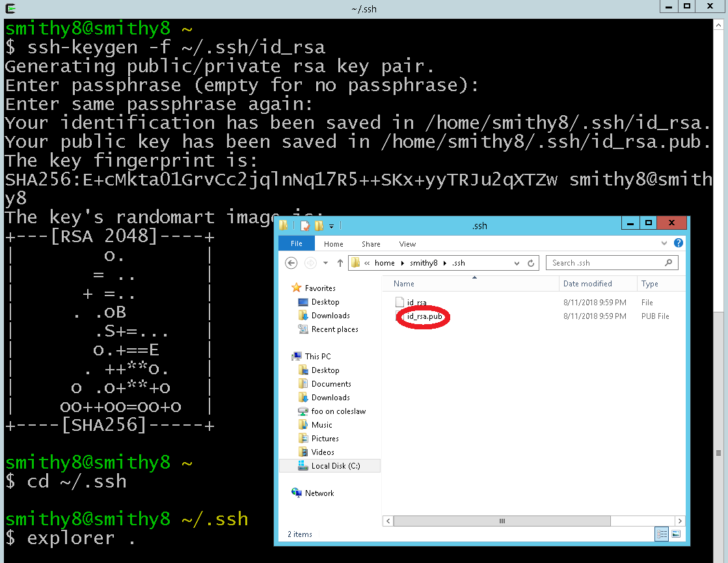Open the Quick Access Toolbar customize dropdown
The width and height of the screenshot is (728, 563).
pos(331,225)
